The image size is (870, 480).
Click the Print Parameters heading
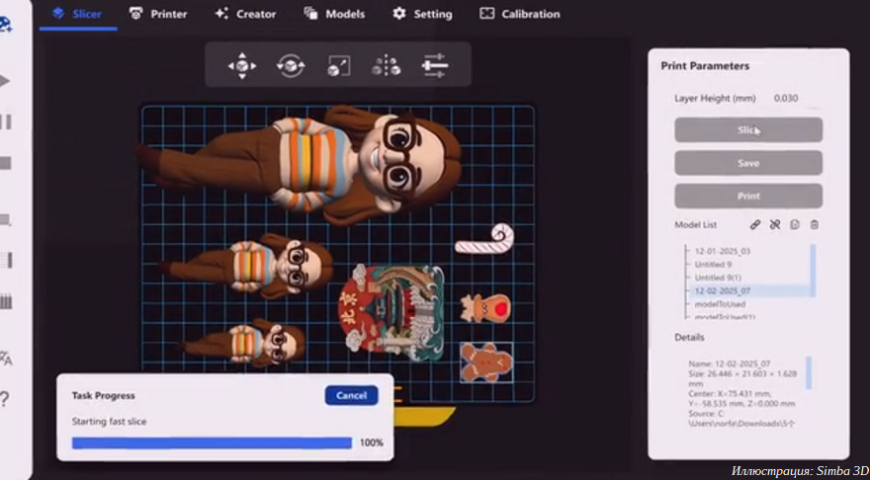coord(705,66)
